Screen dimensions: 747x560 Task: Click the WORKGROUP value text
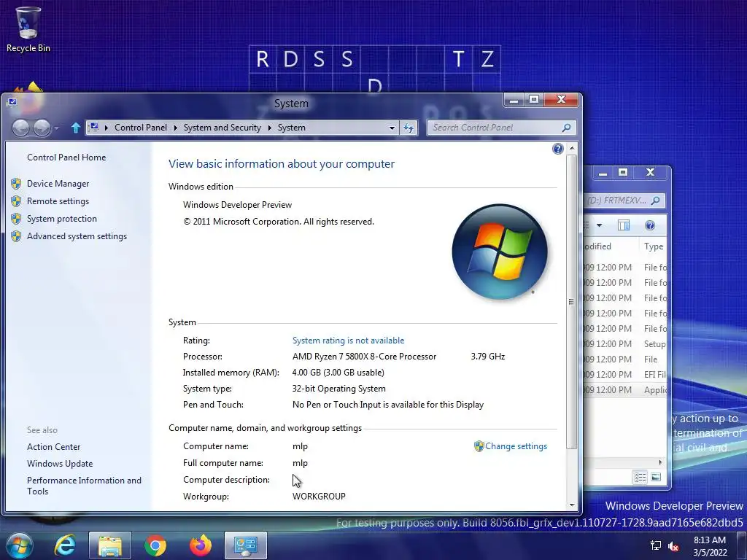[319, 497]
